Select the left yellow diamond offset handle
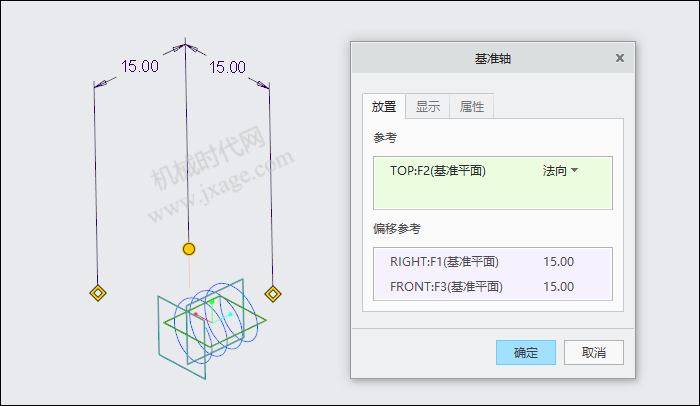This screenshot has width=700, height=406. (98, 293)
